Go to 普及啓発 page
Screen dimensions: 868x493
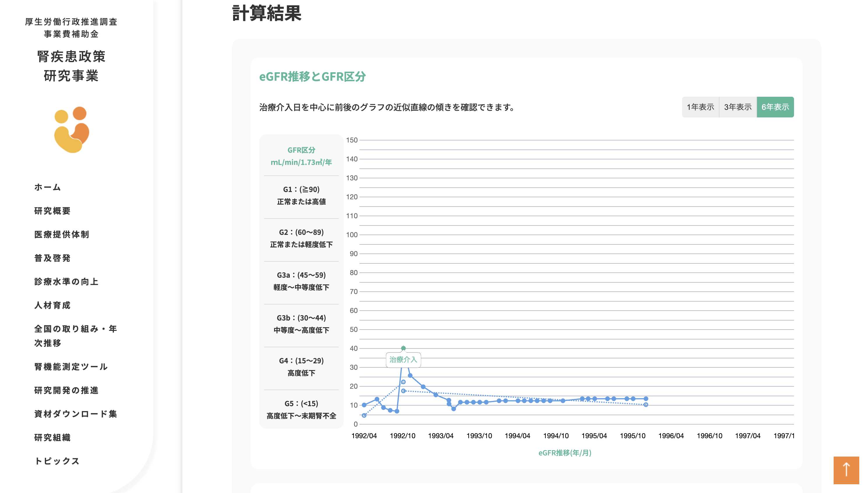pos(52,258)
